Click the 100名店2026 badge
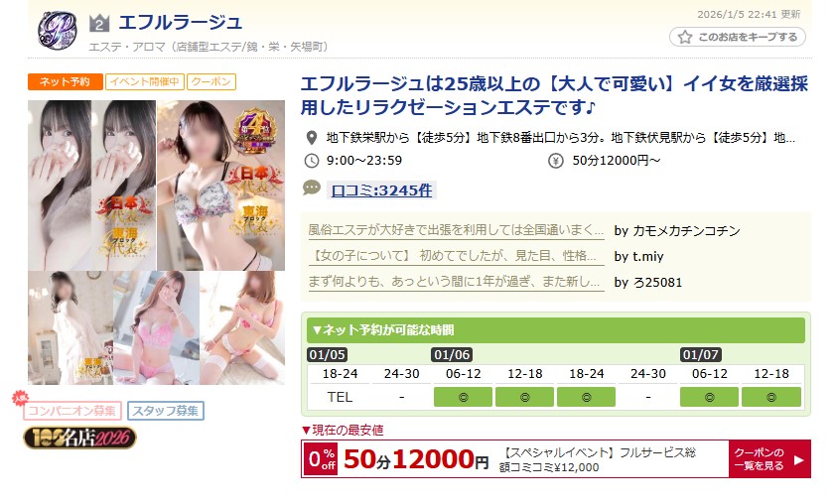Screen dimensions: 835x504 [79, 438]
